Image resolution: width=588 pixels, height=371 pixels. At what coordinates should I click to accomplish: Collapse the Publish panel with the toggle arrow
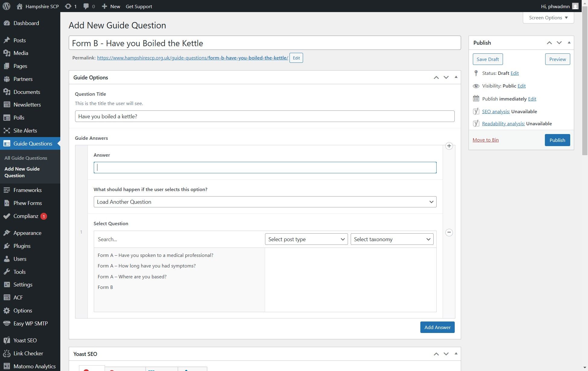pyautogui.click(x=569, y=43)
